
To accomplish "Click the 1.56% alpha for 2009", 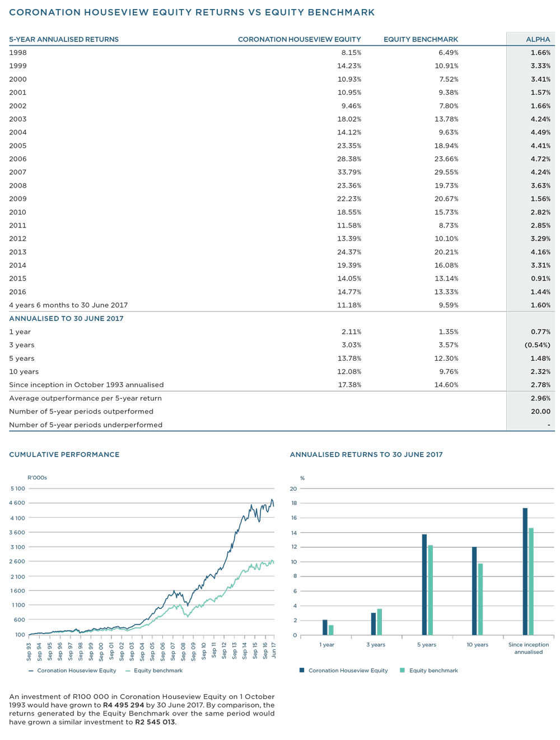I will pyautogui.click(x=540, y=199).
